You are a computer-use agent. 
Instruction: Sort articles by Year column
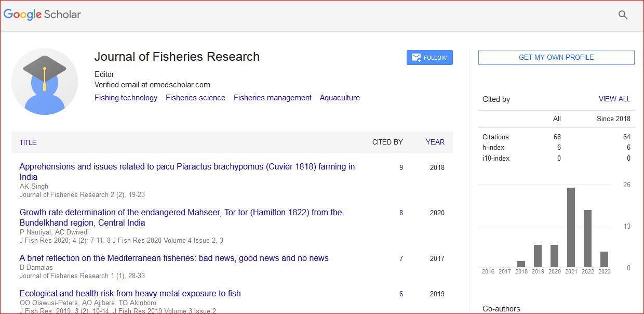pyautogui.click(x=435, y=142)
